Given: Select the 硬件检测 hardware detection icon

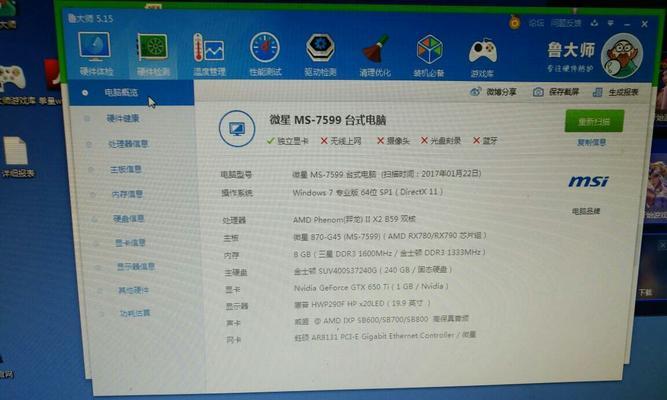Looking at the screenshot, I should click(x=153, y=48).
